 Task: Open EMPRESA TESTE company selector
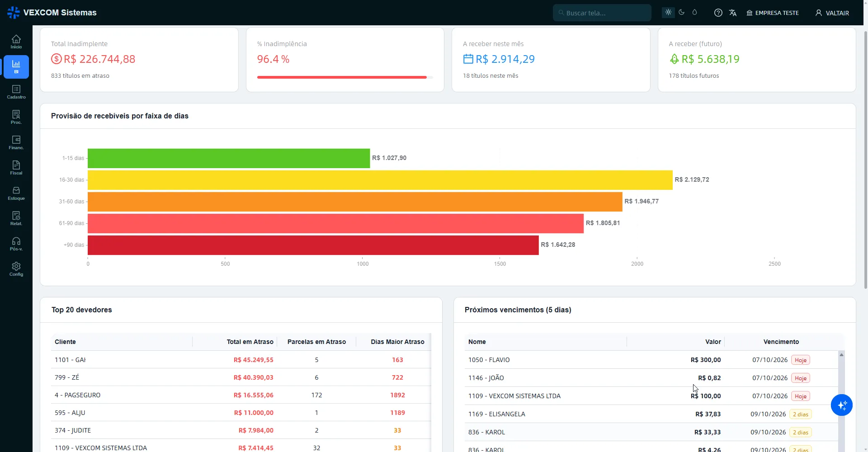(773, 13)
